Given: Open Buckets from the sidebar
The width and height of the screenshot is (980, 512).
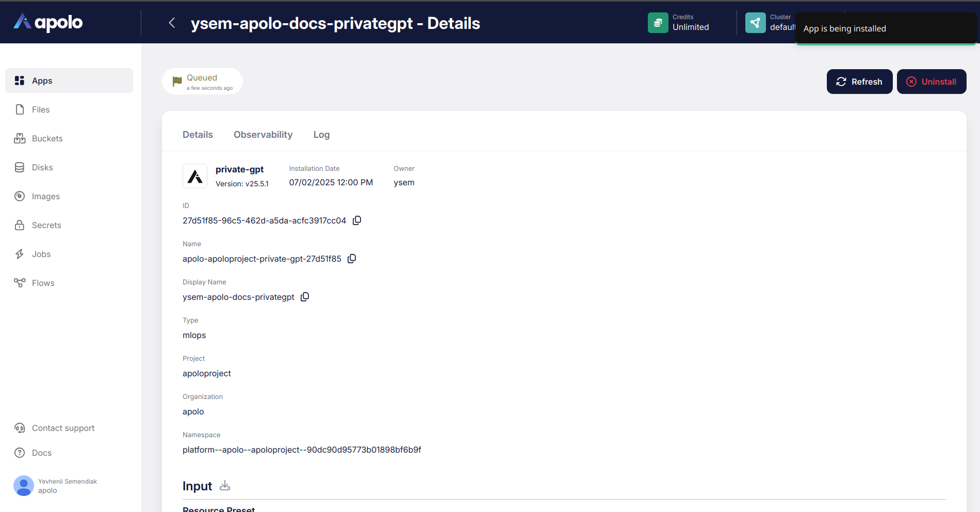Looking at the screenshot, I should tap(47, 138).
